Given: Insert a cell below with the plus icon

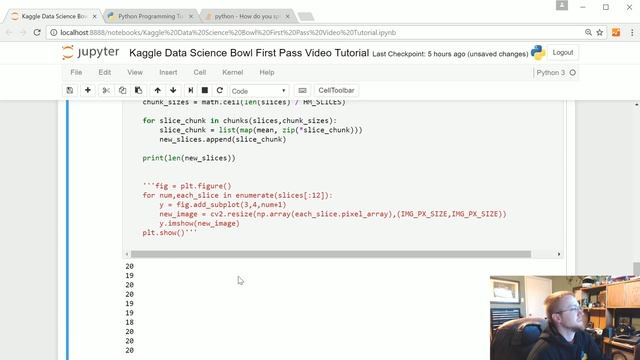Looking at the screenshot, I should [88, 90].
